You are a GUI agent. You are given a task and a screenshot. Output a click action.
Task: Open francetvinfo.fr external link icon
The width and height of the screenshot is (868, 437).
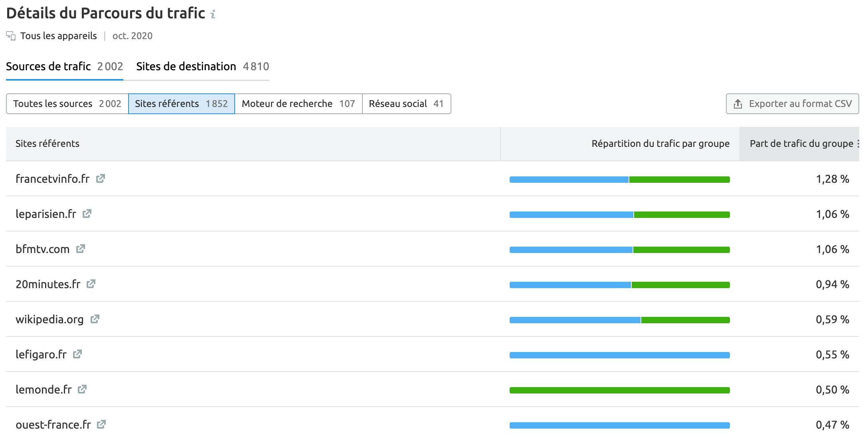coord(101,179)
